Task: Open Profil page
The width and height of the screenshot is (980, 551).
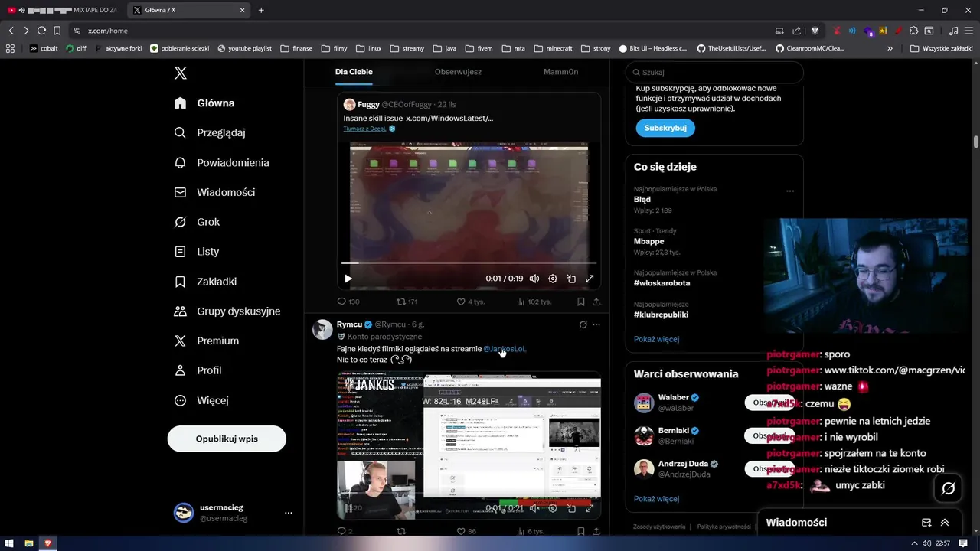Action: pyautogui.click(x=198, y=370)
